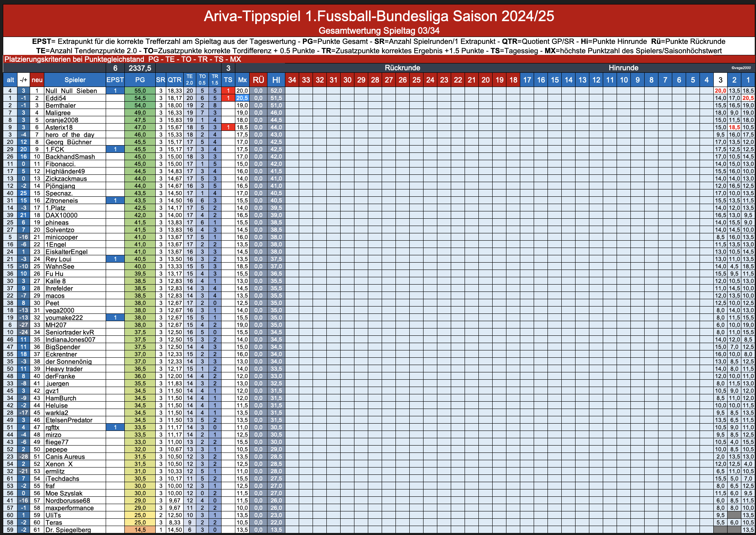This screenshot has width=756, height=535.
Task: Select the Zitroneneis player cell
Action: click(x=75, y=200)
